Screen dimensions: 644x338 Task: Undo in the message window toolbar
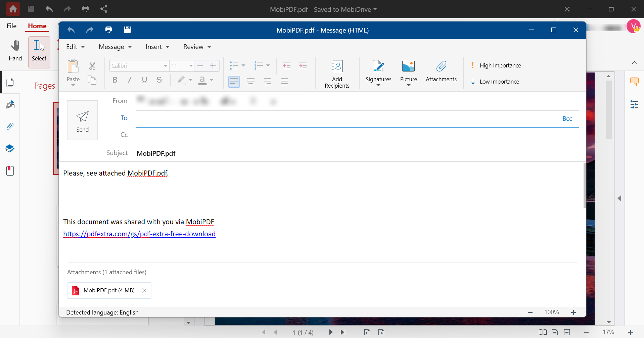click(x=71, y=30)
